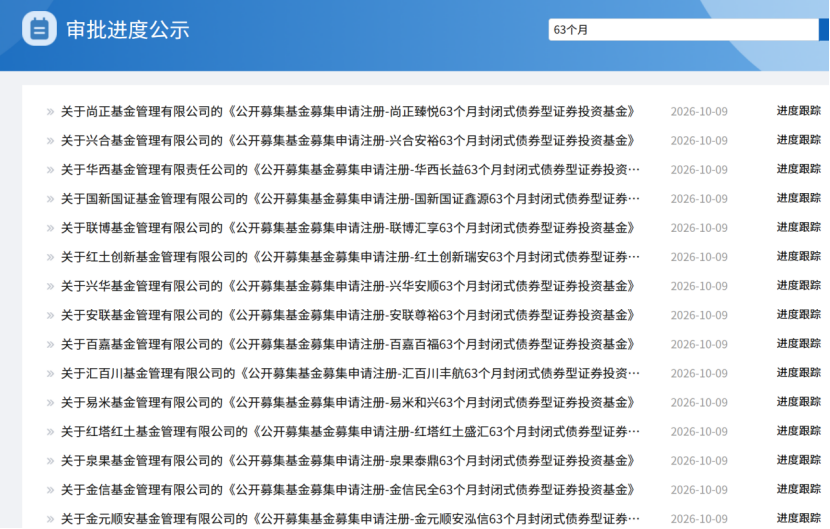Open the 兴华安顺63个月 fund entry
The height and width of the screenshot is (529, 830).
[348, 286]
